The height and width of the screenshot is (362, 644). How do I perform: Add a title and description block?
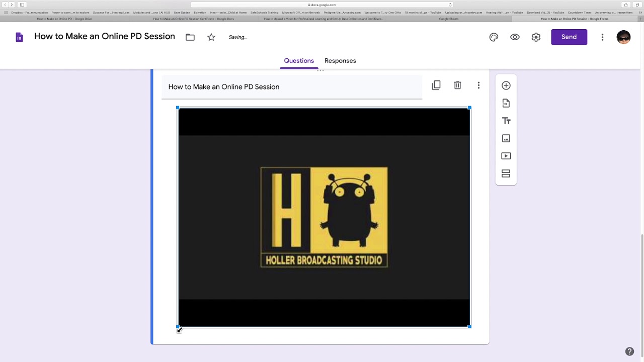pos(506,121)
